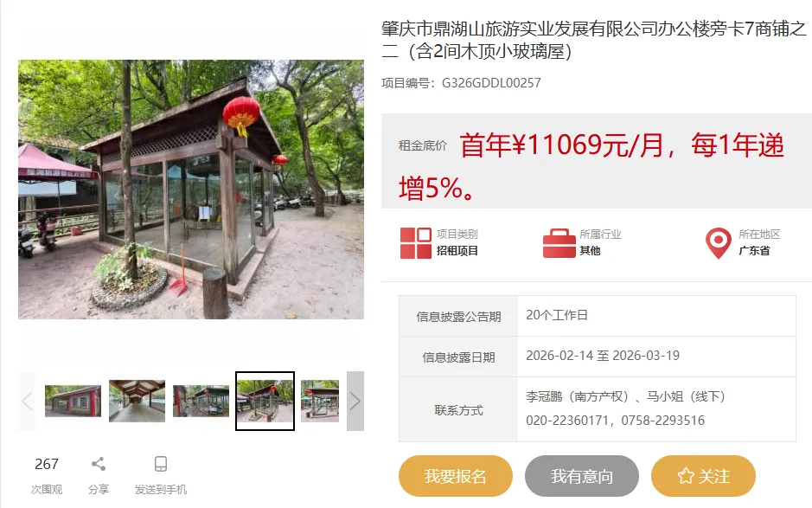Select the wooden corridor thumbnail
The image size is (812, 508).
coord(137,401)
